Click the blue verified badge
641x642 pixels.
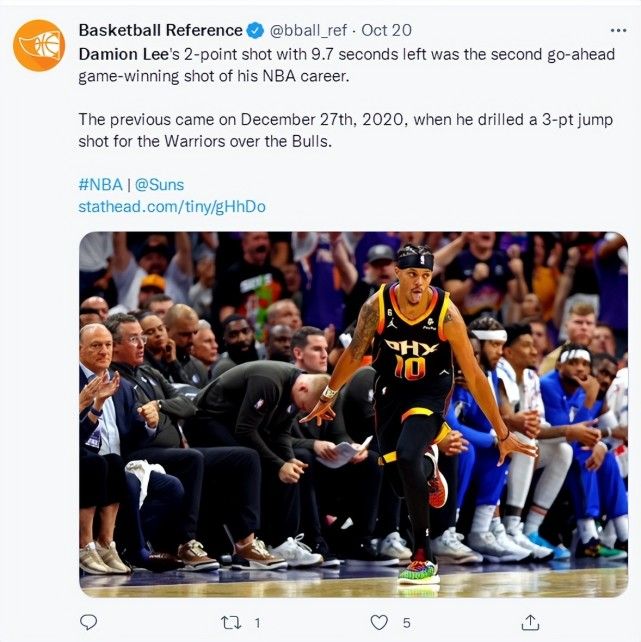(x=256, y=30)
